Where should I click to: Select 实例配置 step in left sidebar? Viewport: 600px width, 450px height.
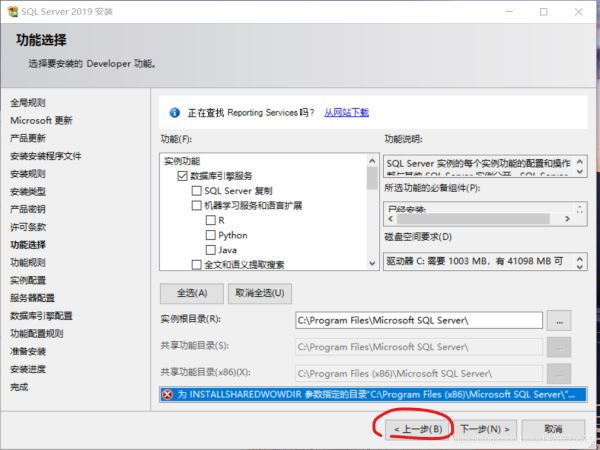[x=28, y=280]
